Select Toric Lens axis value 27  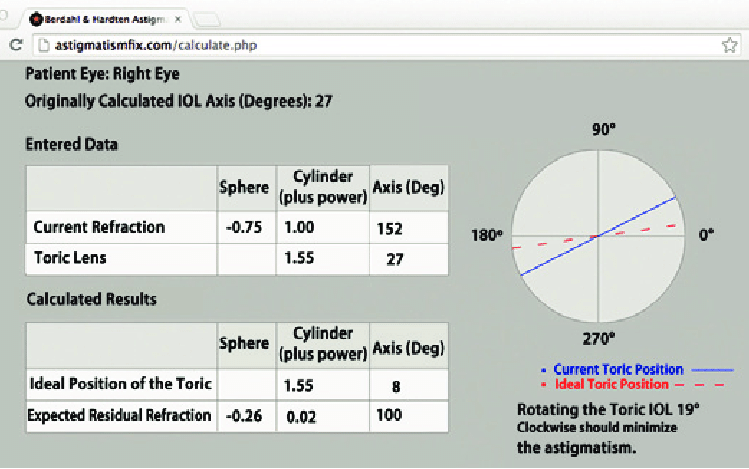(x=395, y=259)
